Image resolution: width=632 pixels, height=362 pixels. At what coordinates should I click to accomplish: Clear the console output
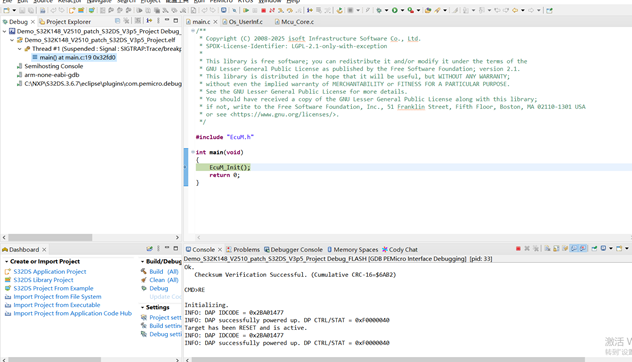point(547,249)
